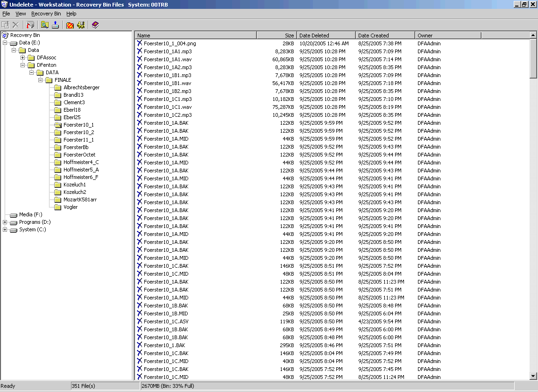Click the search folder magnifier toolbar icon
538x392 pixels.
tap(44, 25)
